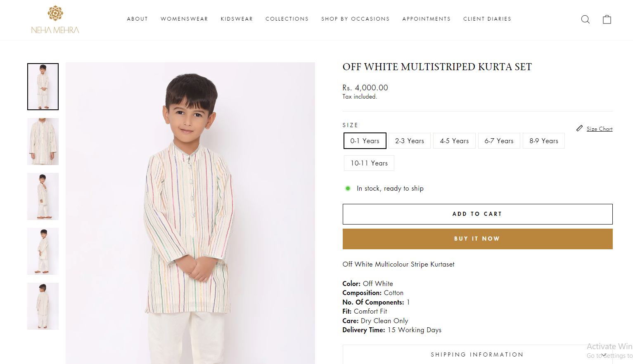Open the Collections menu
Viewport: 633px width, 364px height.
pos(287,19)
